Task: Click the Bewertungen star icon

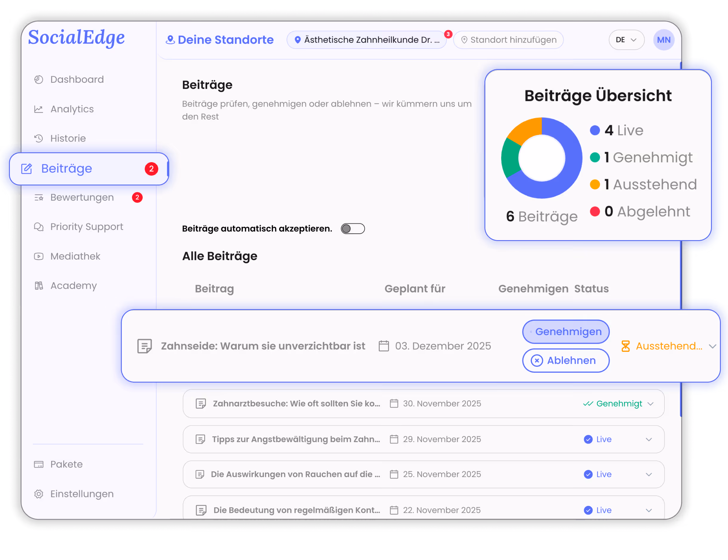Action: (x=38, y=197)
